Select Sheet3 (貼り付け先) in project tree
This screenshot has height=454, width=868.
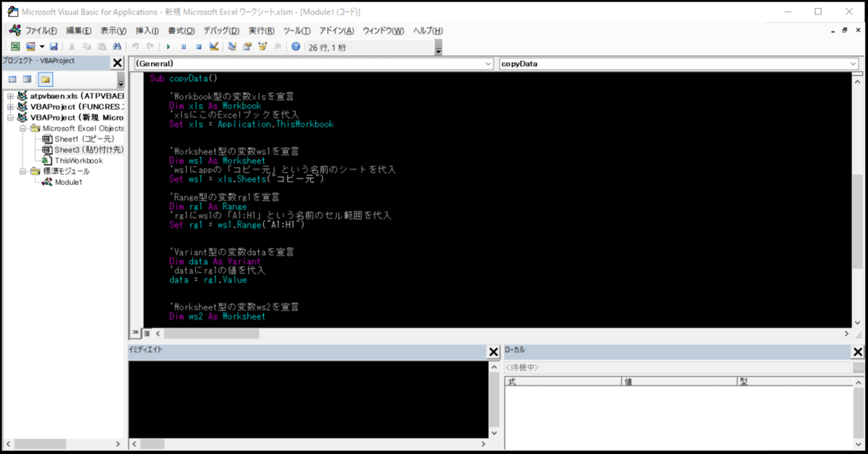[82, 150]
